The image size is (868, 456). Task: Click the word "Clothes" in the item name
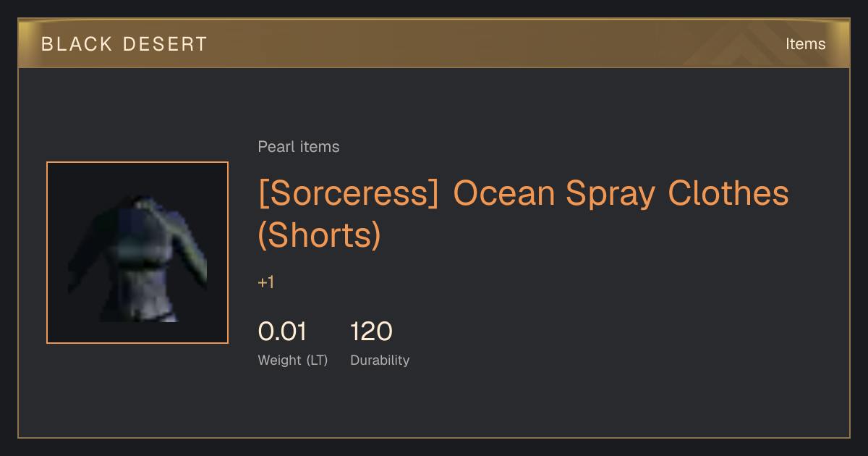point(728,194)
